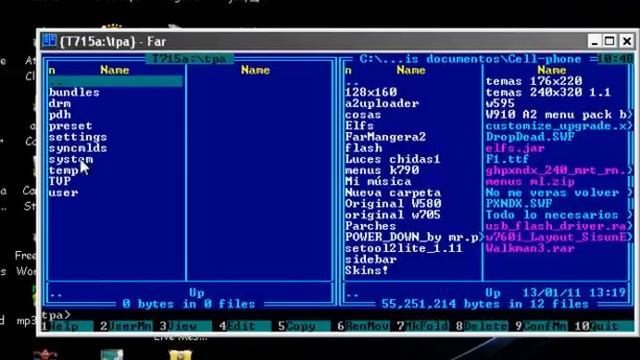Select the highlighted parent directory row

pos(115,82)
